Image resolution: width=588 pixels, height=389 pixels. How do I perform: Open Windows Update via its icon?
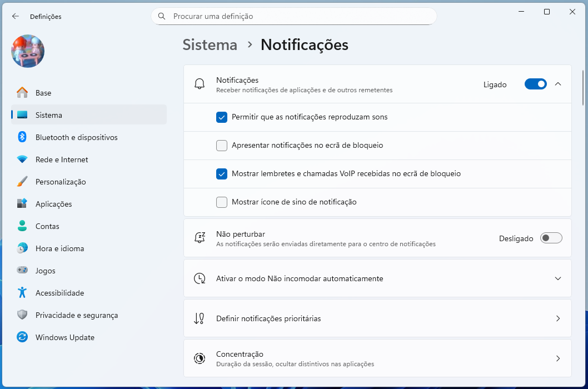pyautogui.click(x=21, y=337)
